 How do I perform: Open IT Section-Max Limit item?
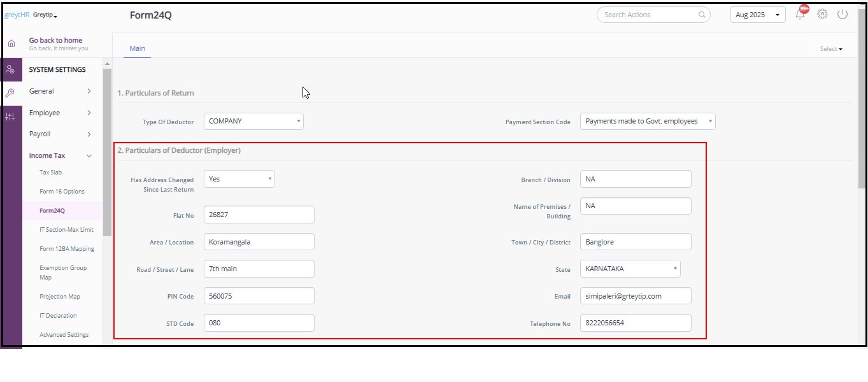[66, 230]
